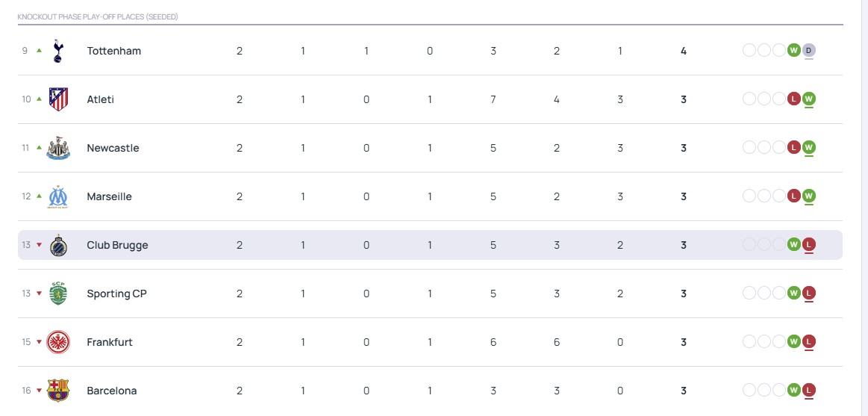868x416 pixels.
Task: Click Frankfurt's points total of 3
Action: (684, 342)
